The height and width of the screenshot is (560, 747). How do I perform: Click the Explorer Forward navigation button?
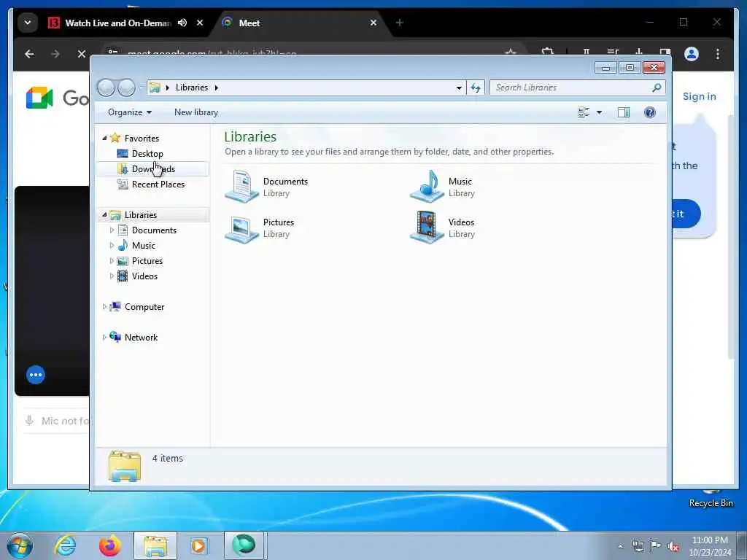(127, 87)
